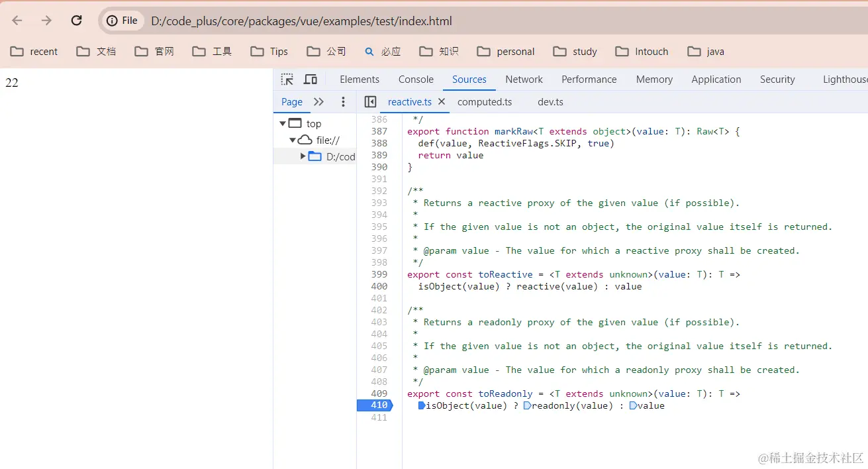Click the File info icon in address bar

(122, 21)
